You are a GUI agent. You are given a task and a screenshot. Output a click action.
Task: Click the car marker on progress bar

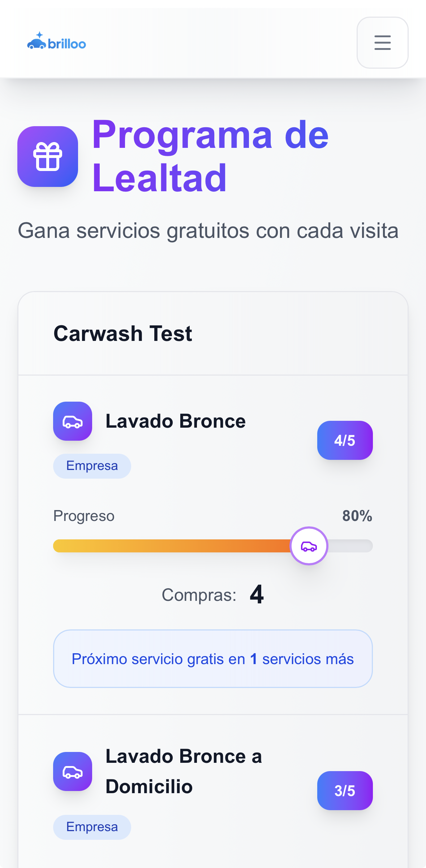point(309,546)
